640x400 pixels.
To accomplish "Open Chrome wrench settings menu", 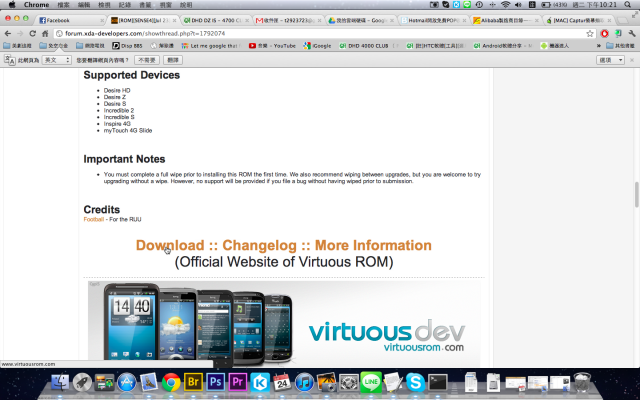I will tap(632, 33).
